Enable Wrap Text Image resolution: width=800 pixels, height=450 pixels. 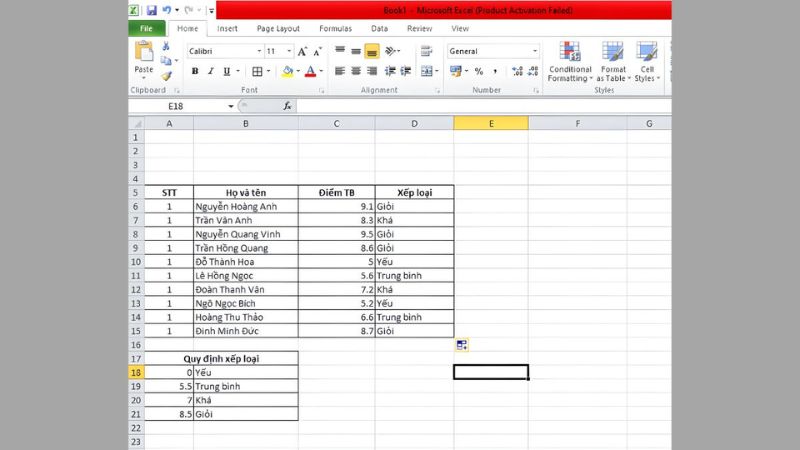click(427, 51)
